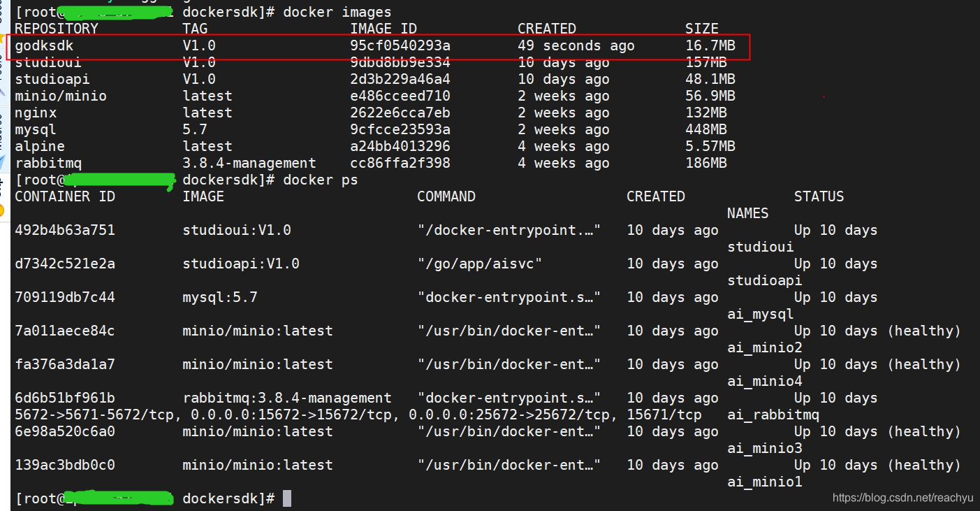Click the alpine repository name
Image resolution: width=980 pixels, height=511 pixels.
[x=40, y=146]
